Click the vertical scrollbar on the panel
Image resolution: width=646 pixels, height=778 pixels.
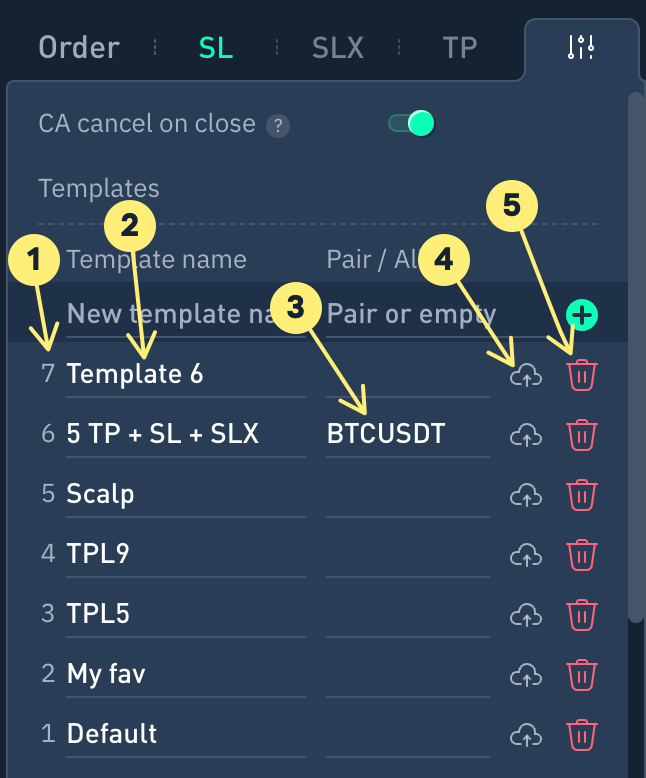635,350
